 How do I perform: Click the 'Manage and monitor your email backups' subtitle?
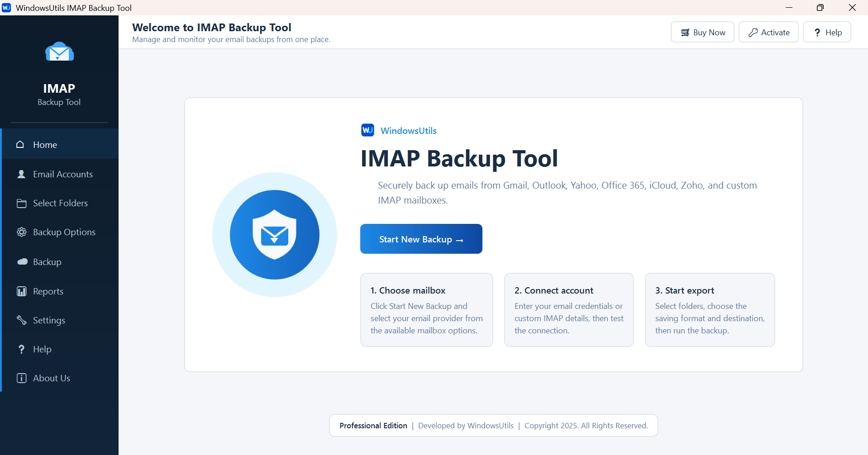231,40
